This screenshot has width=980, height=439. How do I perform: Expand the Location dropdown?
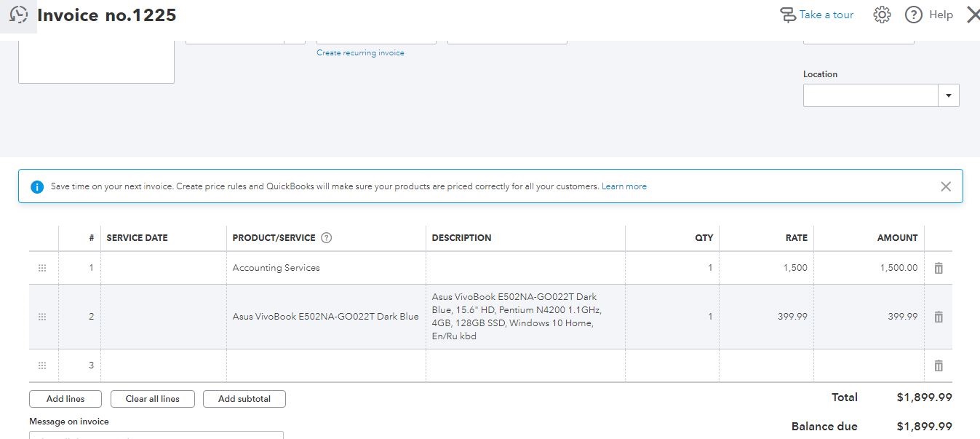[x=949, y=95]
